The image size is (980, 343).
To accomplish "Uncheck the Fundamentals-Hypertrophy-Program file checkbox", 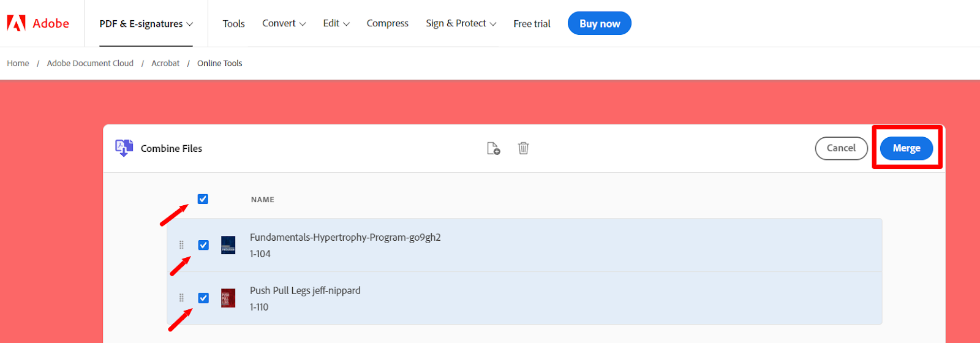I will (203, 245).
